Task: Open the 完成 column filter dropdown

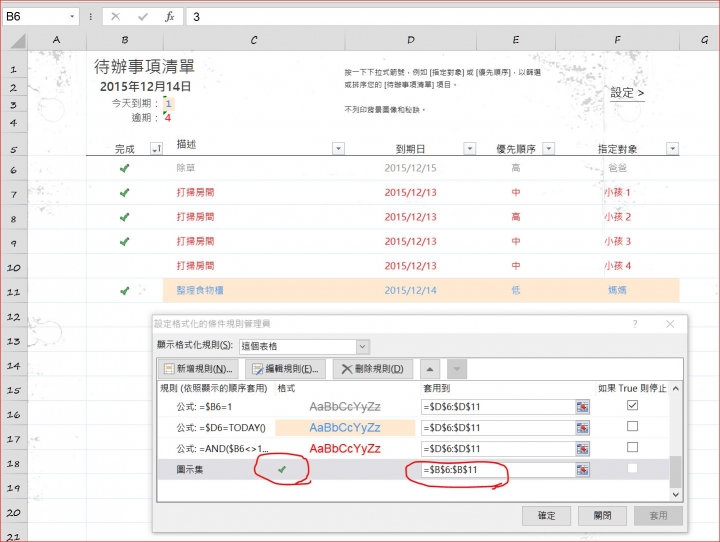Action: (x=155, y=149)
